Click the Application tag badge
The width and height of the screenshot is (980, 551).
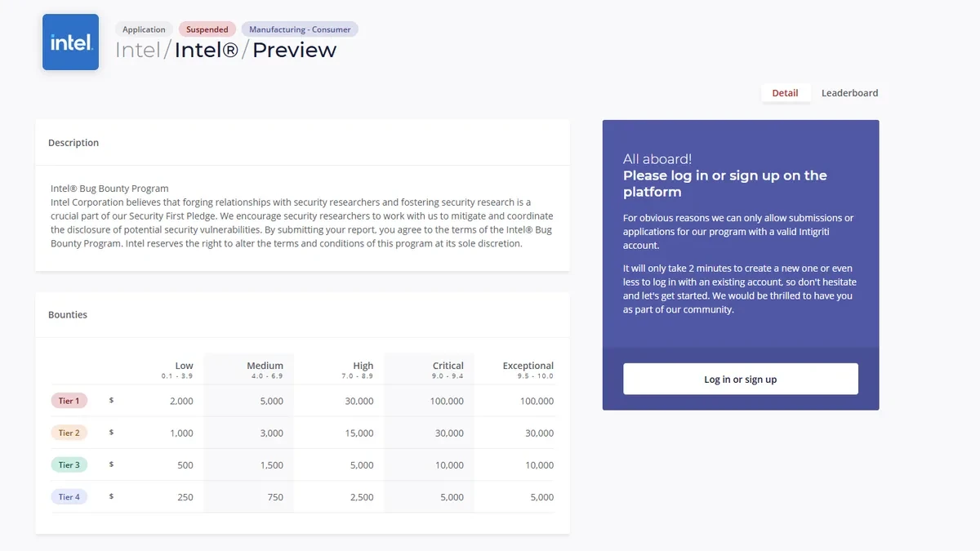144,29
